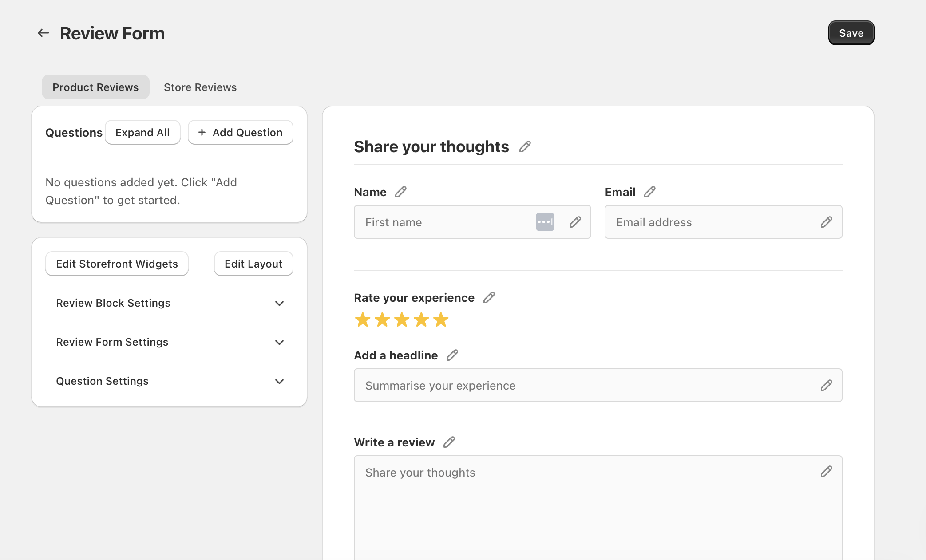
Task: Switch to the Store Reviews tab
Action: (200, 87)
